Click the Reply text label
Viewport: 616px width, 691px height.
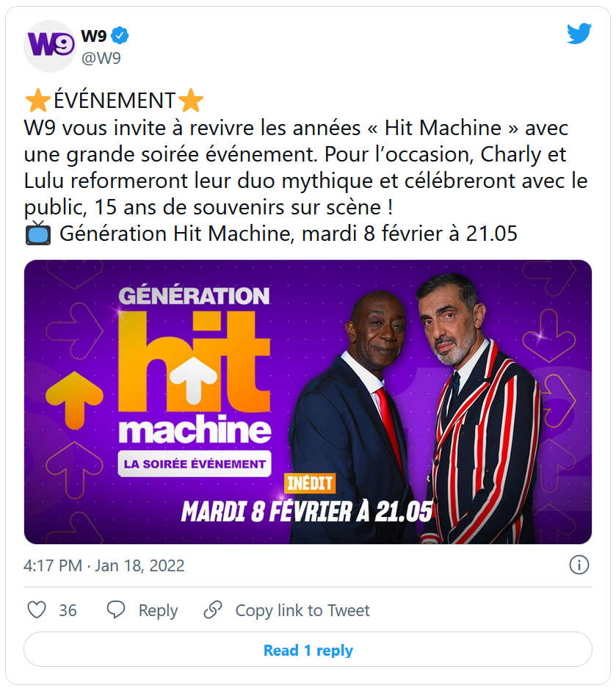pyautogui.click(x=158, y=610)
